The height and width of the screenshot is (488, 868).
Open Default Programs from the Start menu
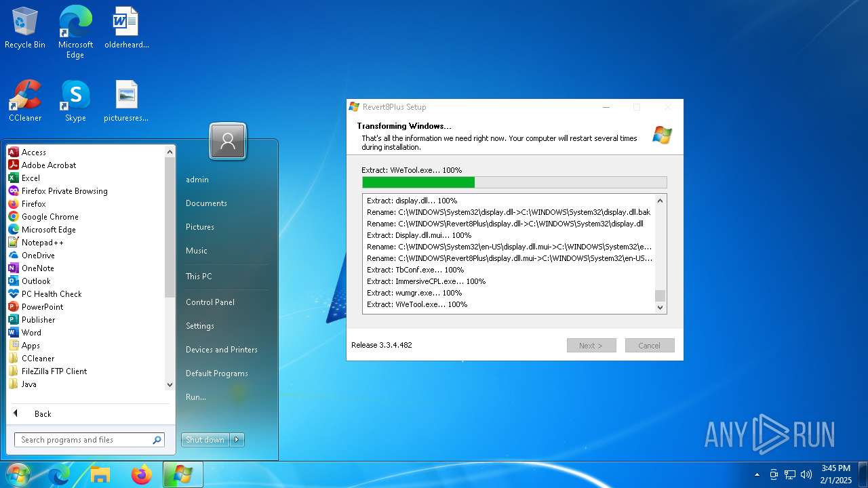217,373
